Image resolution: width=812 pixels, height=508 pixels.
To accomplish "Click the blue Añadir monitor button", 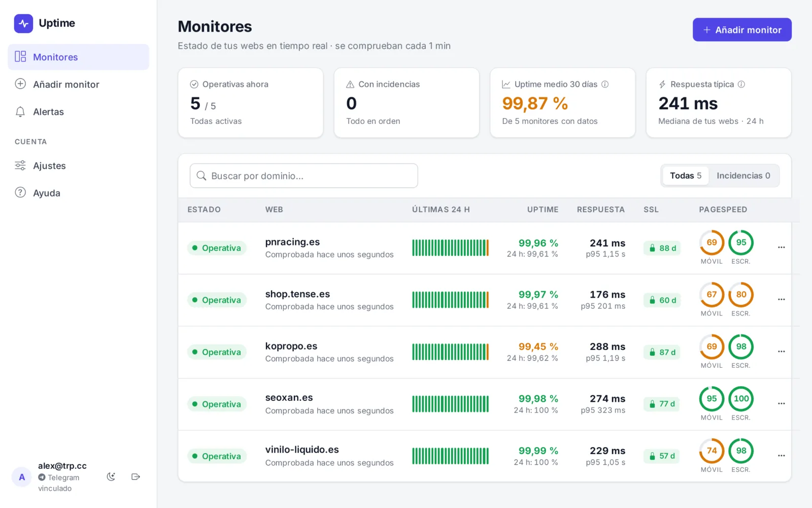I will click(742, 30).
